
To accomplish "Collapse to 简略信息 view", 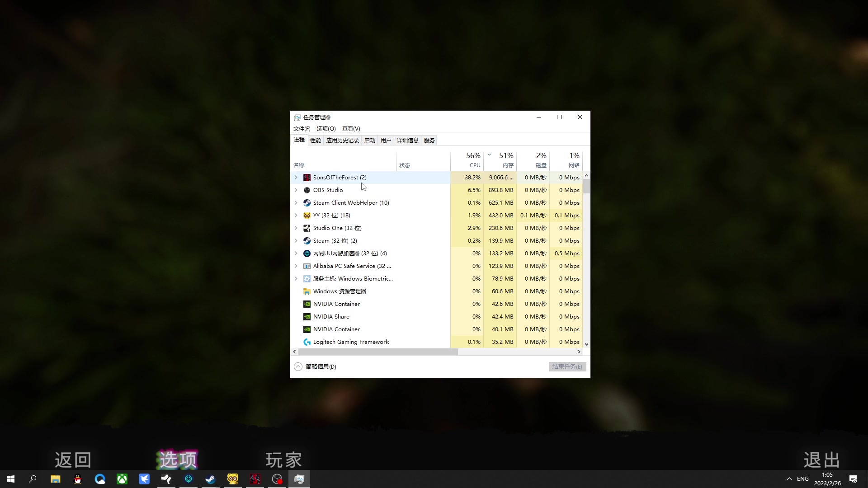I will [316, 366].
